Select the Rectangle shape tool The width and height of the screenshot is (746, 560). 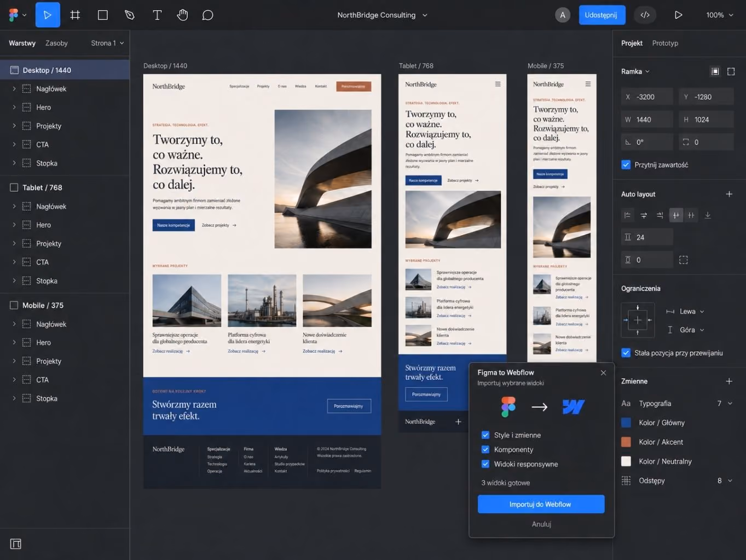[102, 15]
